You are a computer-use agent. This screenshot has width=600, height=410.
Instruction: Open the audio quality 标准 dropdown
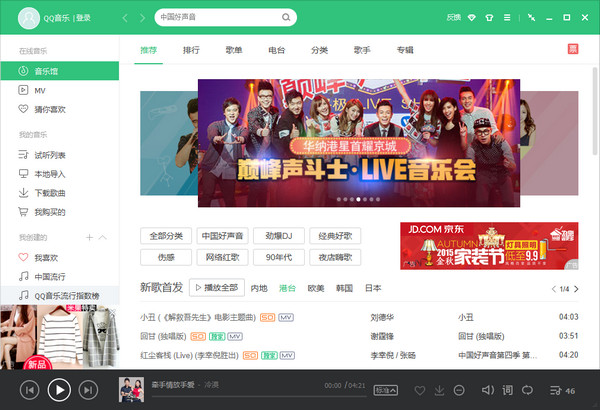pos(384,390)
